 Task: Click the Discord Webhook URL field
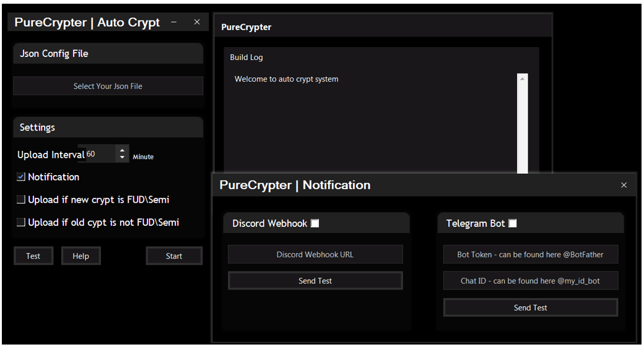point(315,254)
